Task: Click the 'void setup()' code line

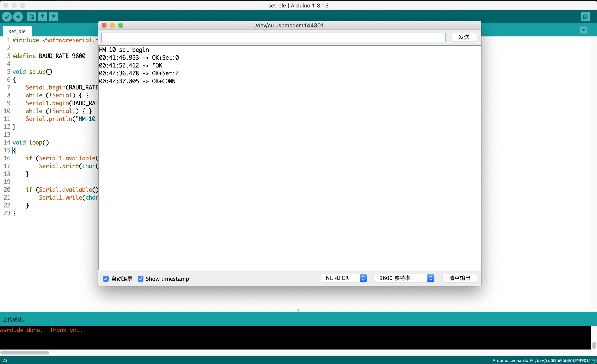Action: click(32, 72)
